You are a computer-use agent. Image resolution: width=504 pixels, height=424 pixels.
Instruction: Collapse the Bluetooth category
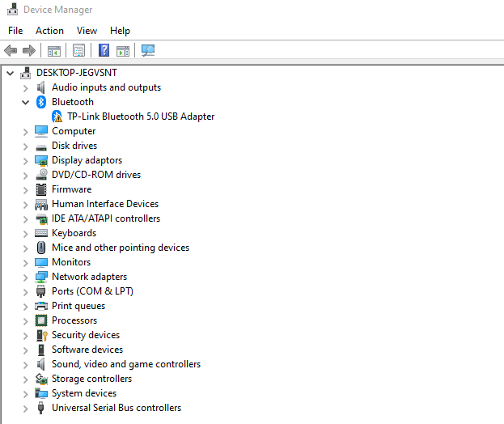click(x=25, y=103)
